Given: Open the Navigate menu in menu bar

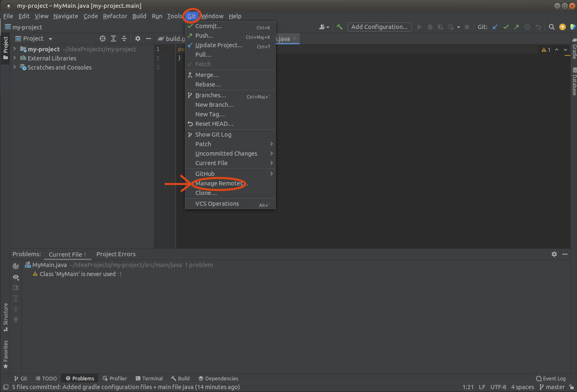Looking at the screenshot, I should click(66, 16).
